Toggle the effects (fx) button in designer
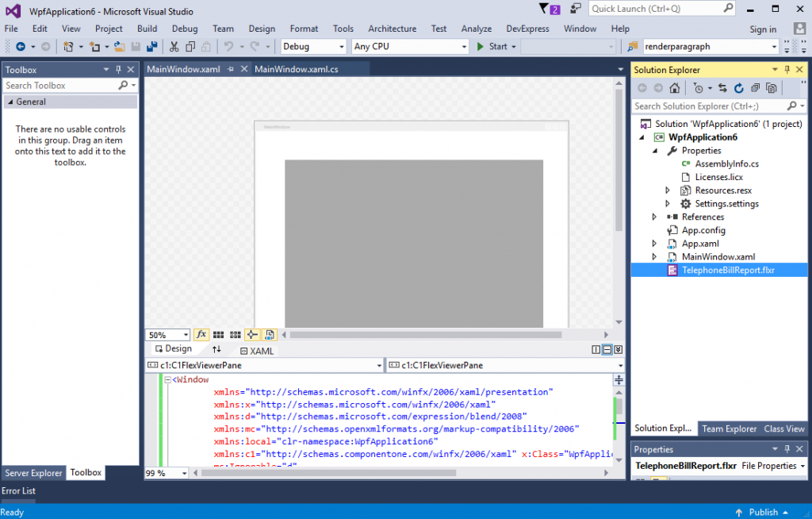812x519 pixels. tap(201, 335)
